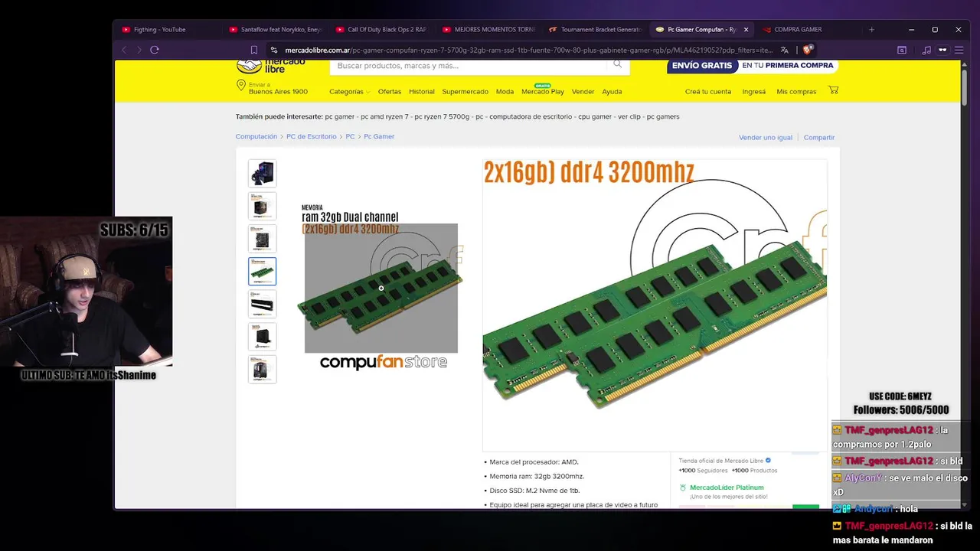Open a new tab with plus button
This screenshot has width=980, height=551.
click(x=871, y=29)
